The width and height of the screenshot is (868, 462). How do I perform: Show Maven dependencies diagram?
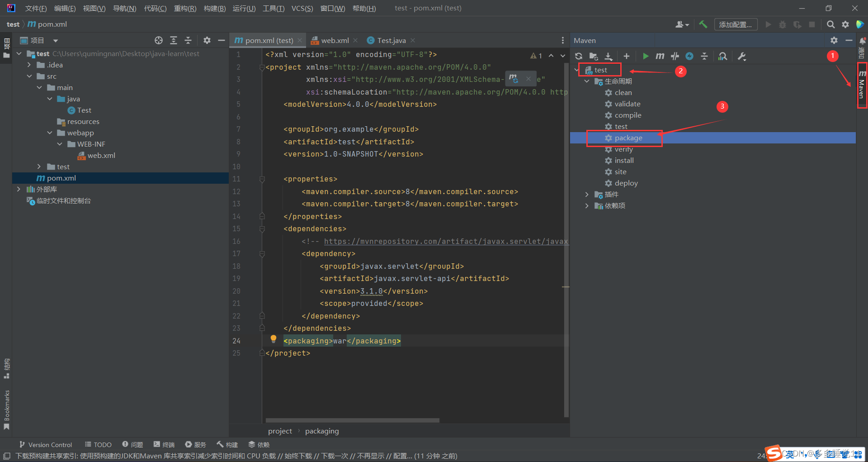point(722,56)
